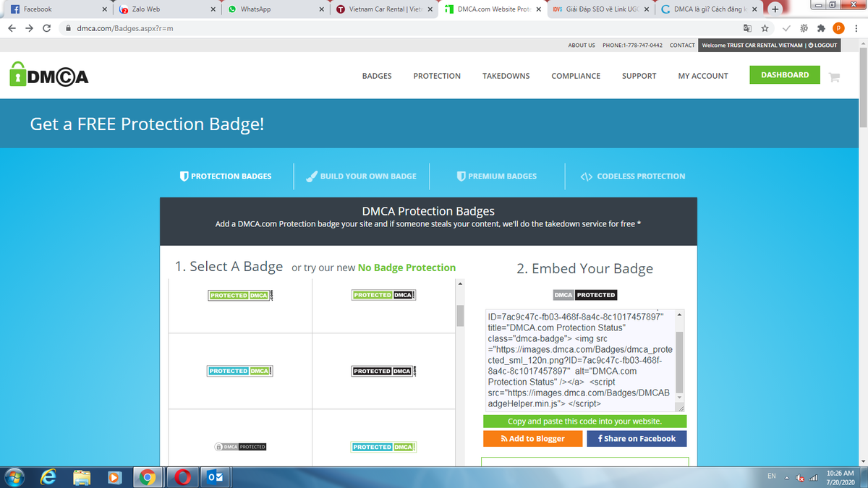This screenshot has width=868, height=488.
Task: Open the Windows Start button
Action: (14, 477)
